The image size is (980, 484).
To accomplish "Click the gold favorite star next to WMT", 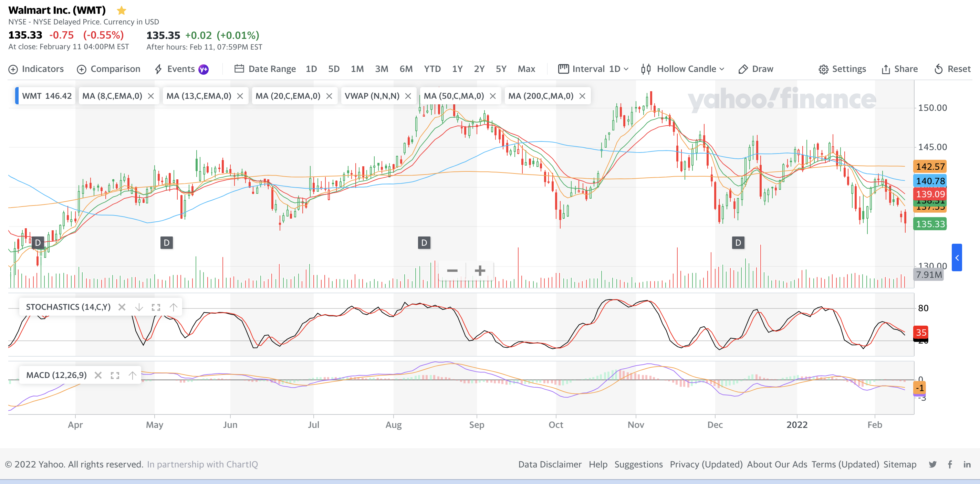I will [x=121, y=10].
